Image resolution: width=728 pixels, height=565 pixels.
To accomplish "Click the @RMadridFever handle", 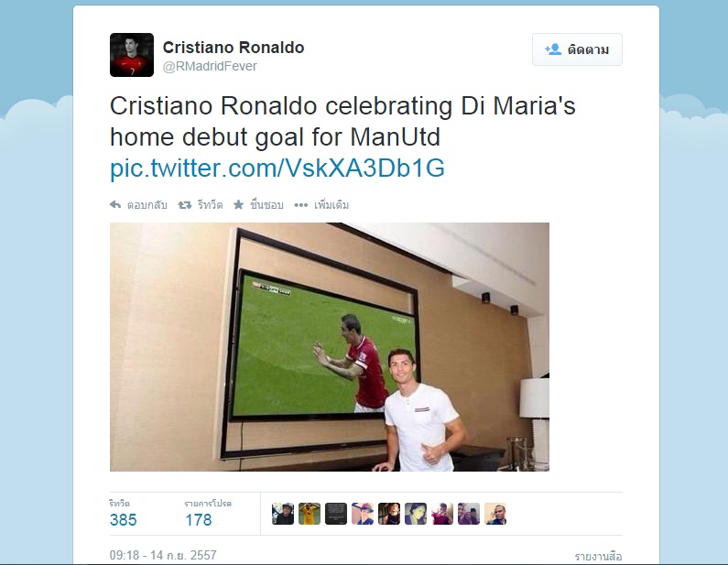I will [210, 66].
